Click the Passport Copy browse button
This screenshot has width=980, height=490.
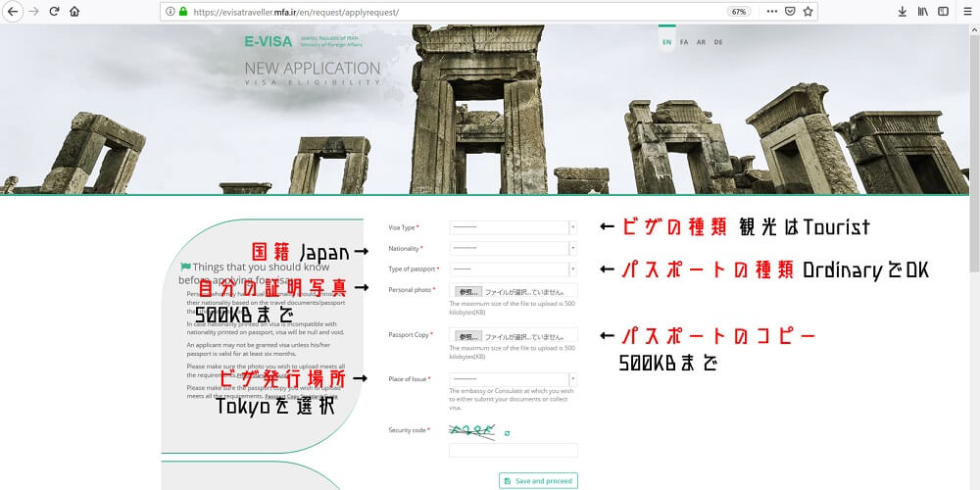pos(468,336)
